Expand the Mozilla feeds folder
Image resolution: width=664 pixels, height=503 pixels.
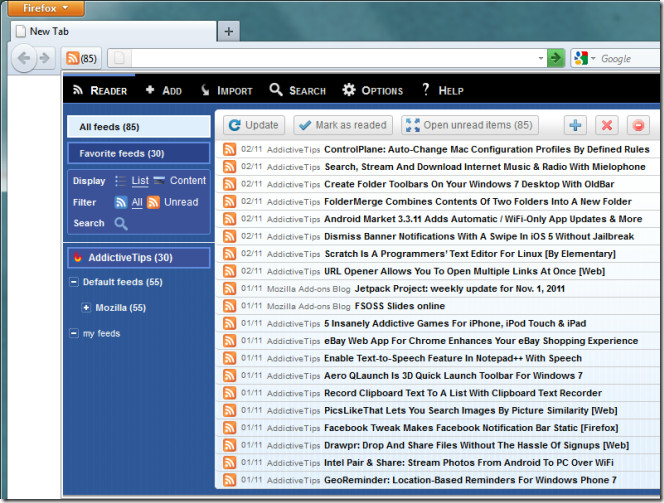[86, 308]
